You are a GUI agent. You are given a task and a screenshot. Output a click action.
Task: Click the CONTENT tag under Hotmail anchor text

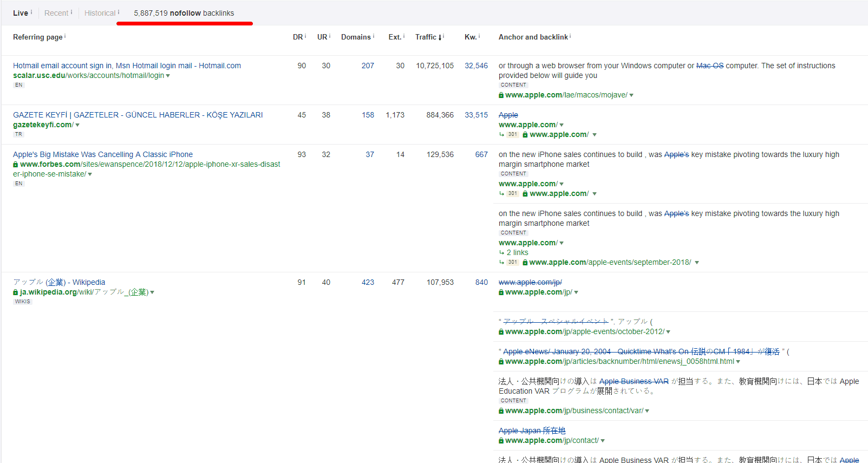513,85
